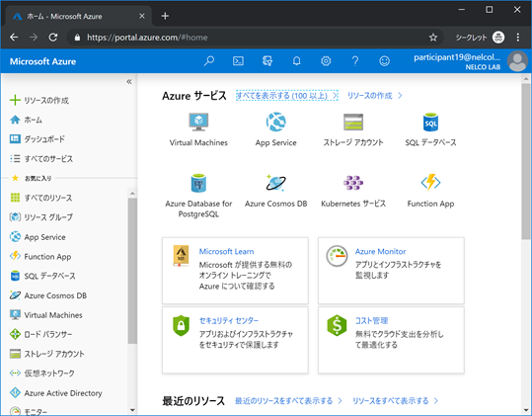Image resolution: width=532 pixels, height=416 pixels.
Task: Click the participant19 account name
Action: 457,57
